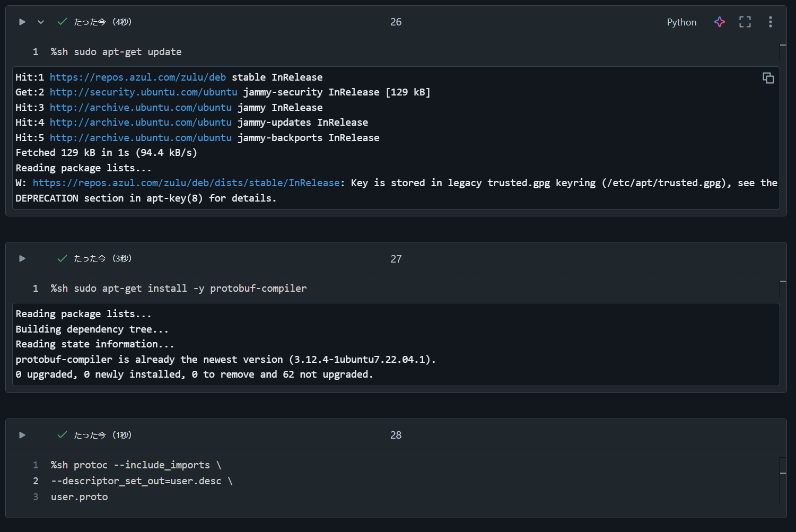Expand cell 26 to full screen
The height and width of the screenshot is (532, 796).
pos(745,22)
